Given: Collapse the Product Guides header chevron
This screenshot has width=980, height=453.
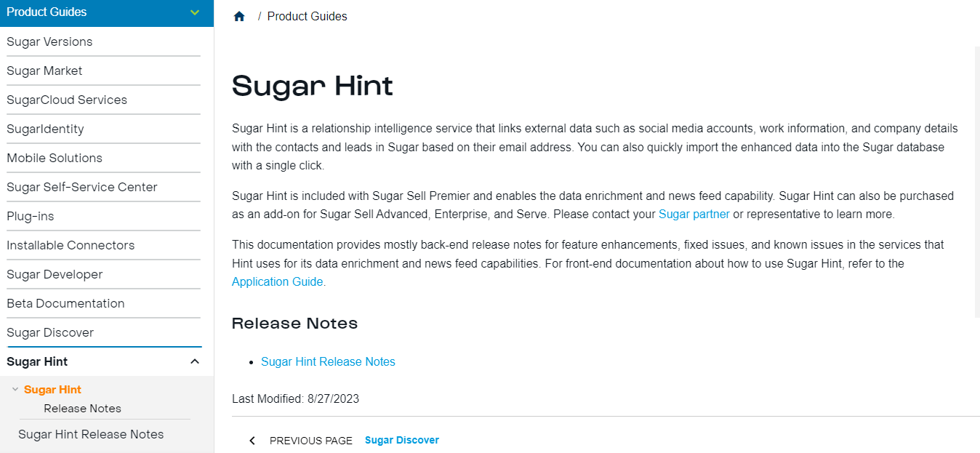Looking at the screenshot, I should (x=194, y=12).
